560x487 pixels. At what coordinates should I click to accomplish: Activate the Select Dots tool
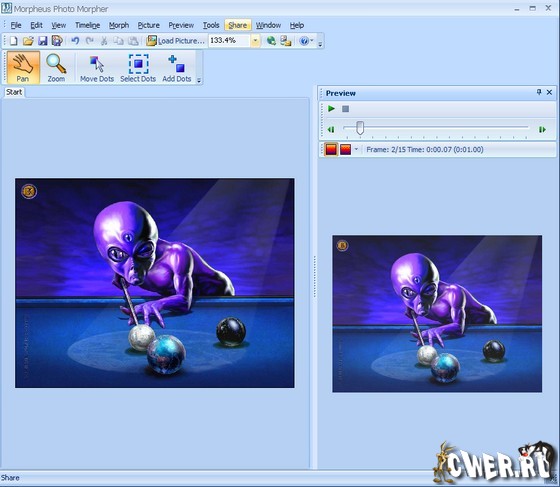(x=138, y=67)
